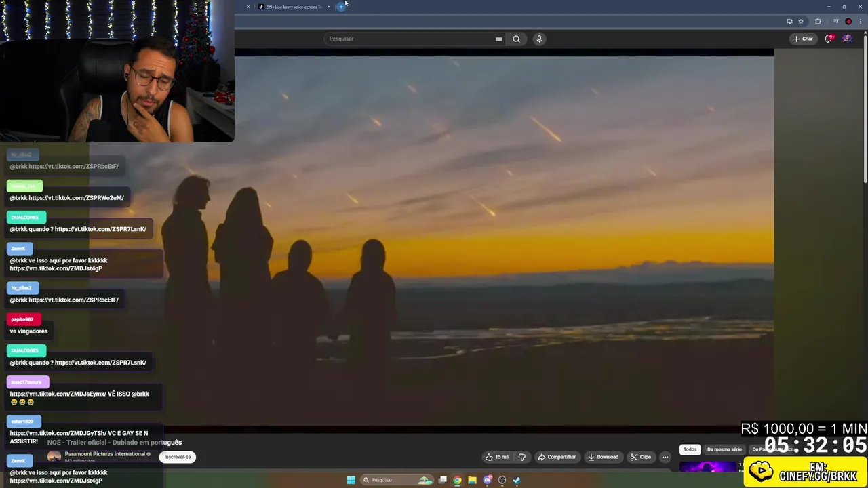
Task: Open the Criar create menu
Action: [x=803, y=39]
